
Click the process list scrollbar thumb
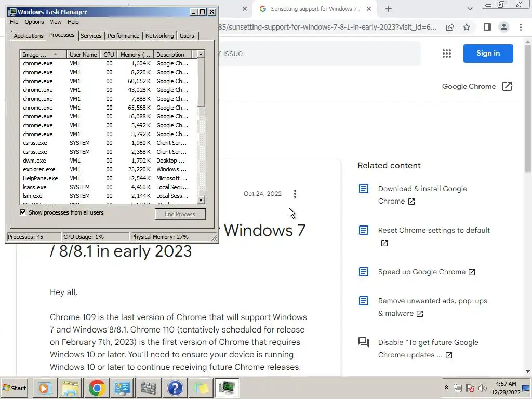(201, 83)
